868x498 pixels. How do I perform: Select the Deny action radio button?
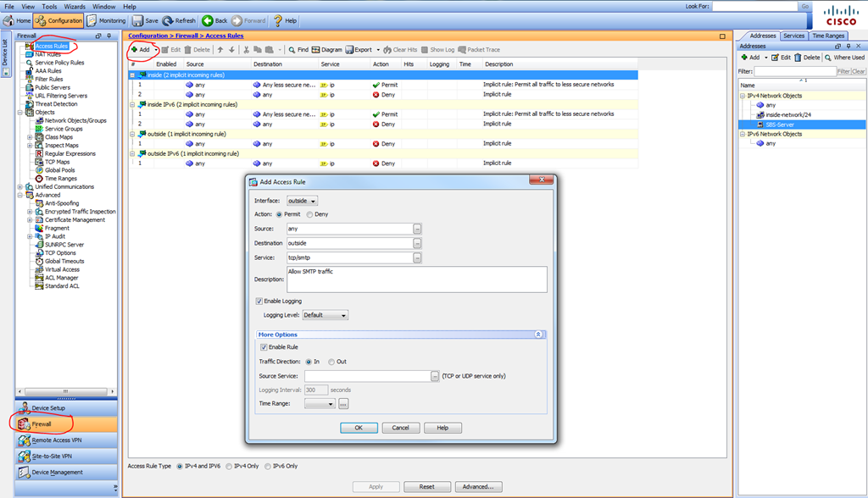tap(310, 214)
